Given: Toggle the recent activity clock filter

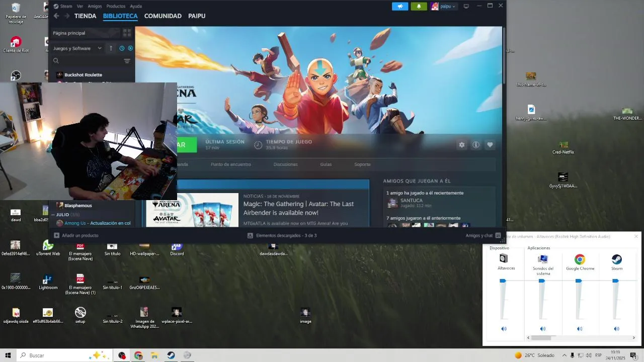Looking at the screenshot, I should 122,48.
